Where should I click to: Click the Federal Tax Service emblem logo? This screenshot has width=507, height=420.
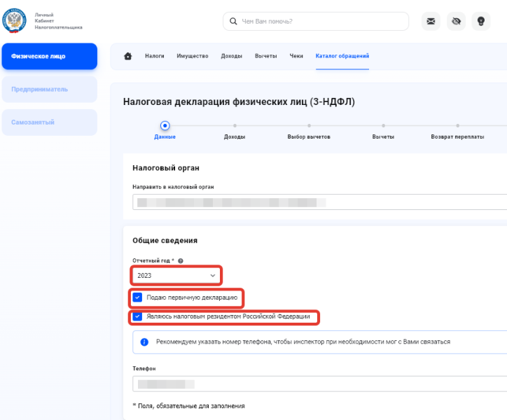click(14, 21)
